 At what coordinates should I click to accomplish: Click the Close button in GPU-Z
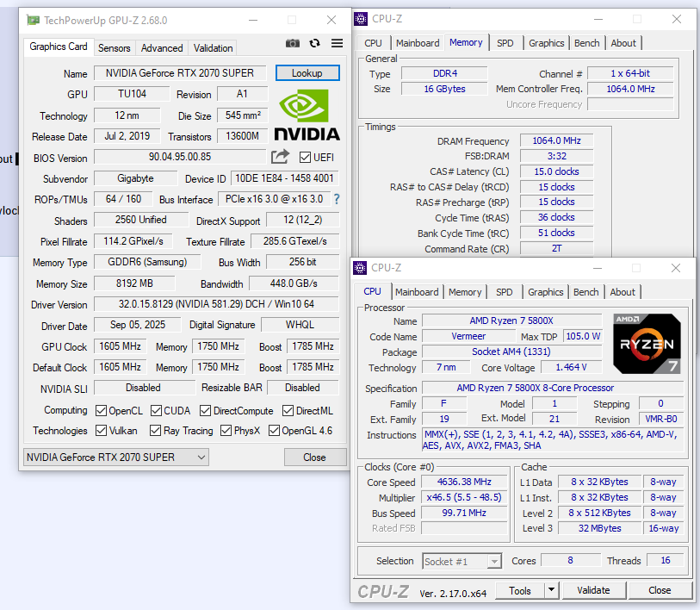point(315,457)
